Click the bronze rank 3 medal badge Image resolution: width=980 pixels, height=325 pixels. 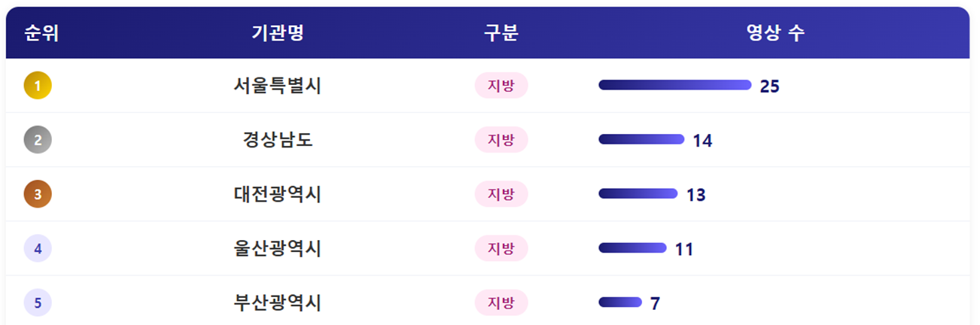(38, 194)
